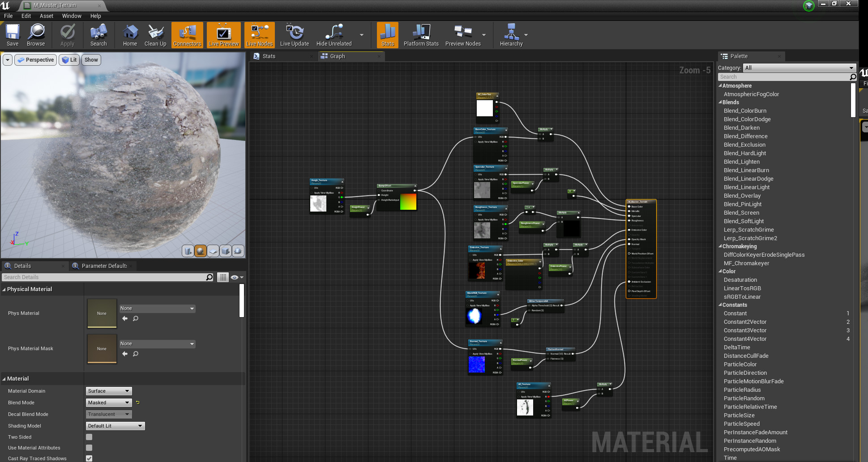Switch to the Stats tab
The image size is (868, 462).
[269, 56]
